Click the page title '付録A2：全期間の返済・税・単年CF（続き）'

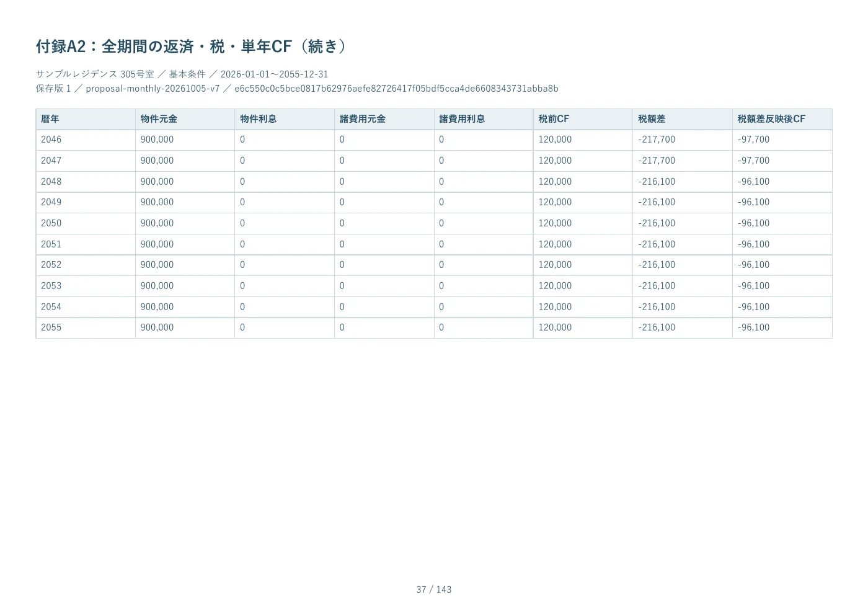pyautogui.click(x=192, y=47)
